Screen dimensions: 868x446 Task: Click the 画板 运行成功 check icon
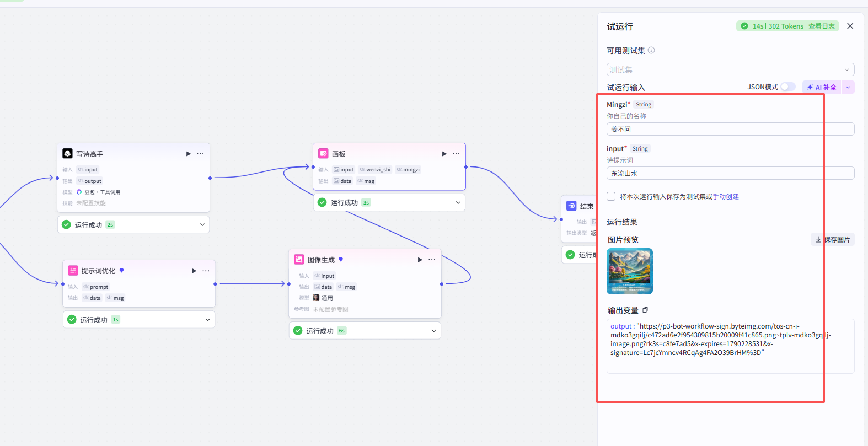pos(322,202)
